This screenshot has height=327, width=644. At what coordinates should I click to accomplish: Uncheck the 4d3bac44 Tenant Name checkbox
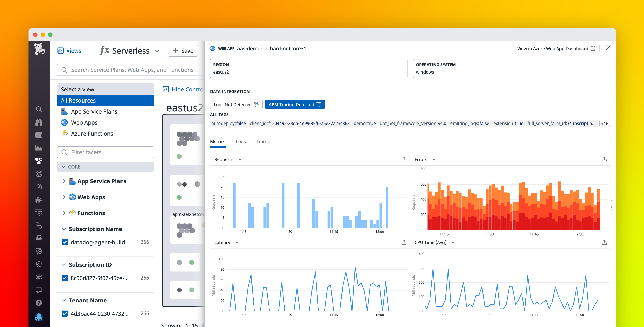(65, 313)
